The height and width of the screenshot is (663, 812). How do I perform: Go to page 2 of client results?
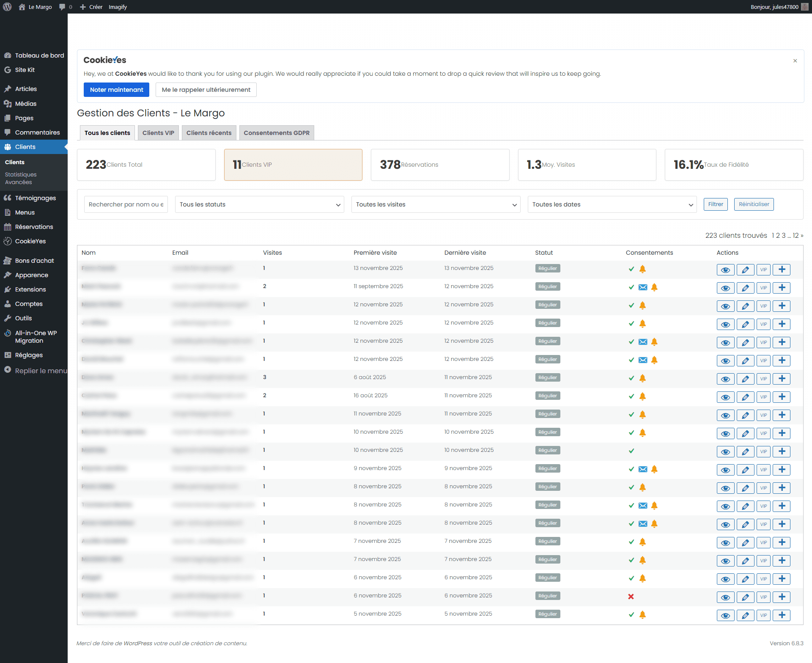pyautogui.click(x=778, y=236)
